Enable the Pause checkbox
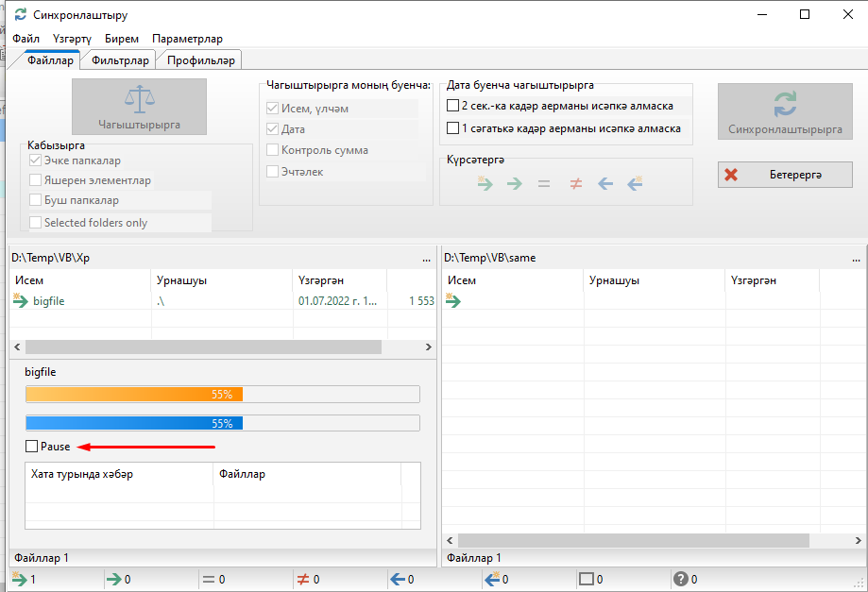The height and width of the screenshot is (592, 868). point(32,447)
